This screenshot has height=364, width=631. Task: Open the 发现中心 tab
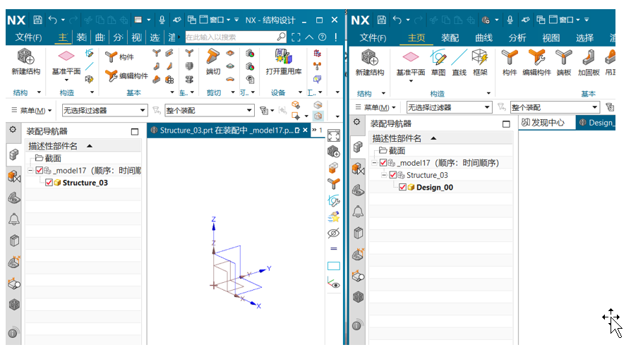[x=545, y=123]
